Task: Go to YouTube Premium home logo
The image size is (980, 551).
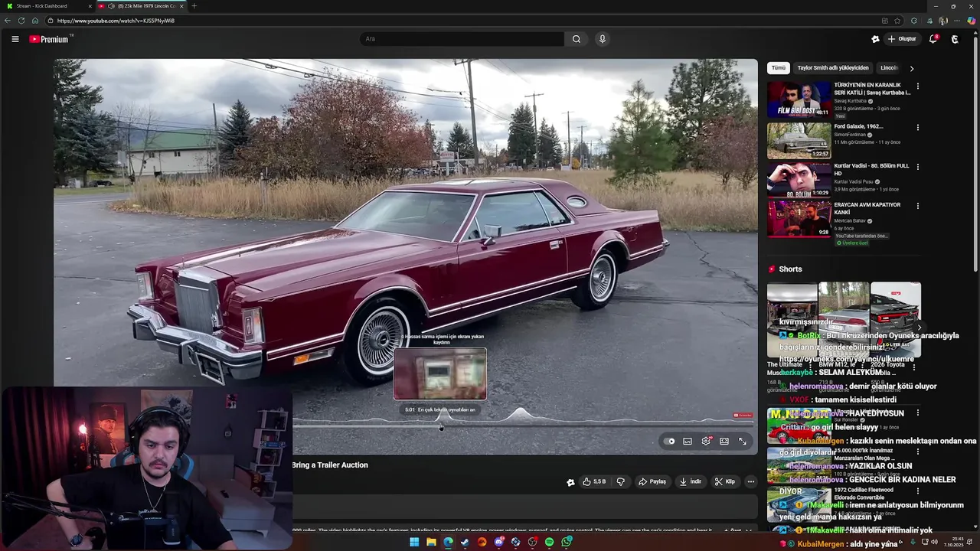Action: pos(49,39)
